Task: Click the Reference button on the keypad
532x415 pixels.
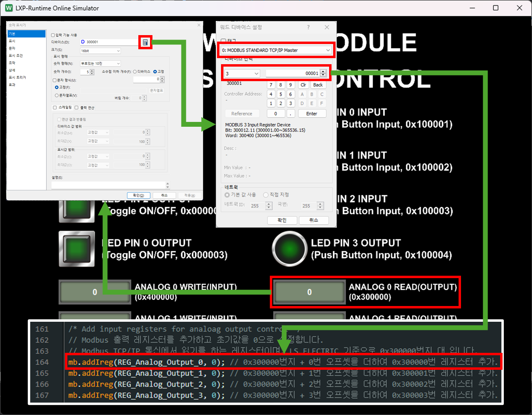Action: pos(242,113)
